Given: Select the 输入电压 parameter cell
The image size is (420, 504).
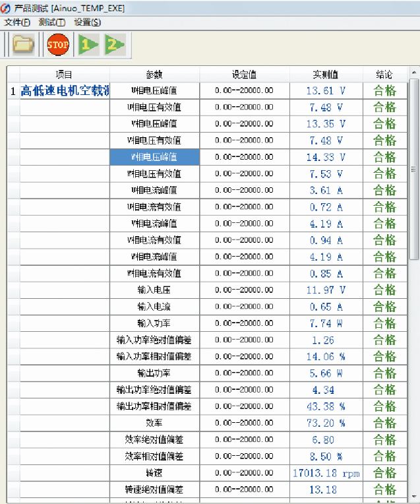Looking at the screenshot, I should point(154,290).
